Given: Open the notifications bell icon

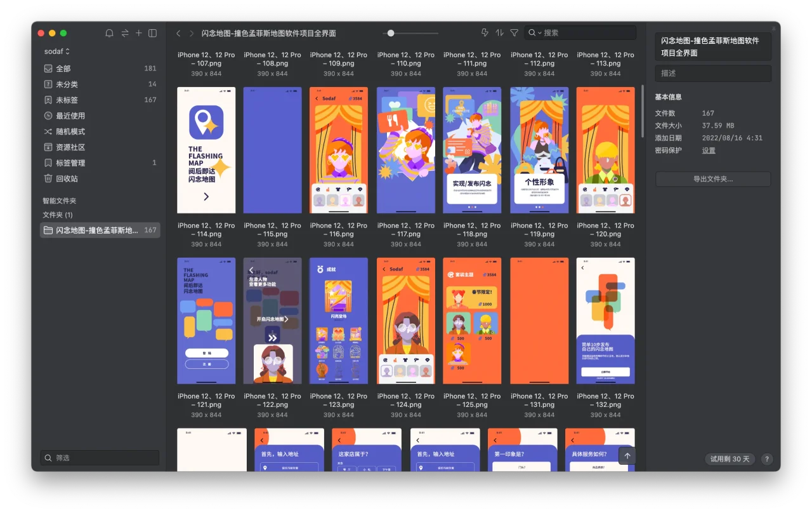Looking at the screenshot, I should coord(109,33).
